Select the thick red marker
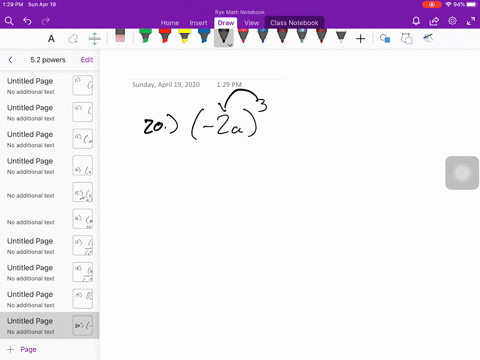Viewport: 480px width, 360px height. [x=165, y=36]
